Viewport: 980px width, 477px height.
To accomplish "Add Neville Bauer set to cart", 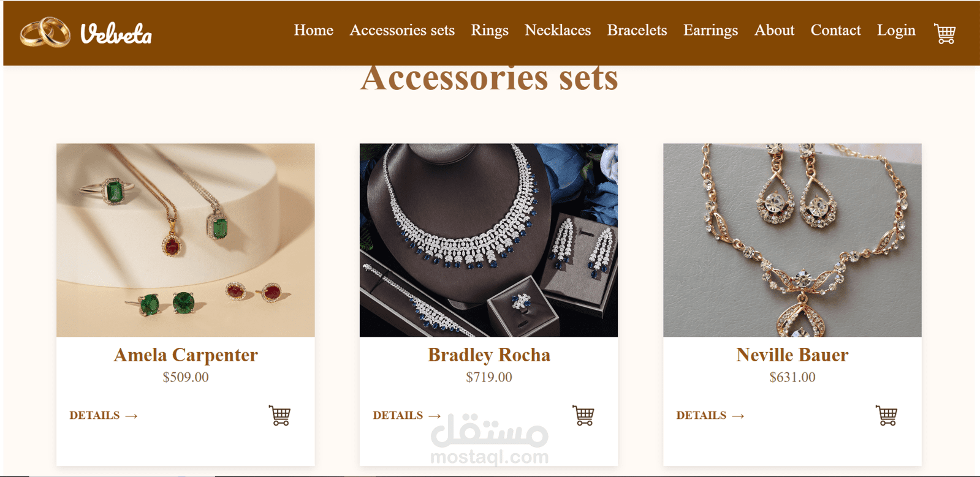I will 886,415.
